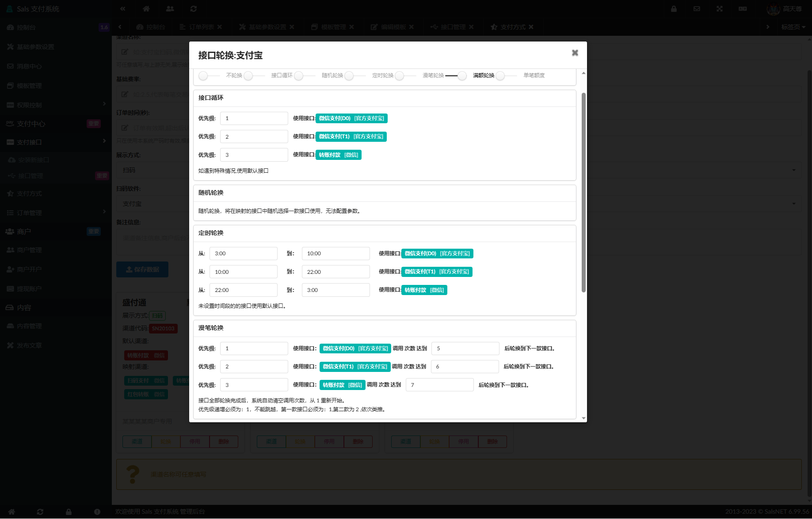Screen dimensions: 812x519
Task: Open the 标签页 dropdown menu
Action: point(793,27)
